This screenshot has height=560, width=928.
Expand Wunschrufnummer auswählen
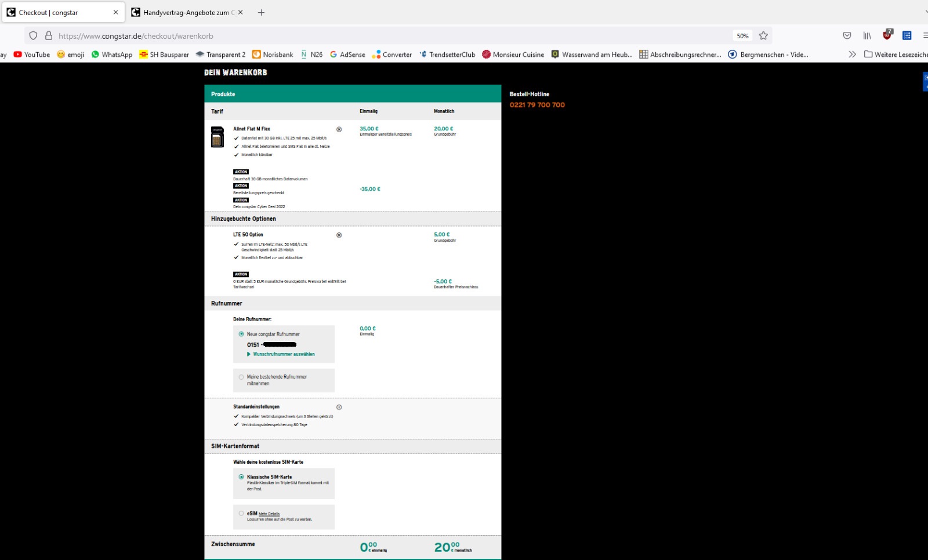coord(283,354)
